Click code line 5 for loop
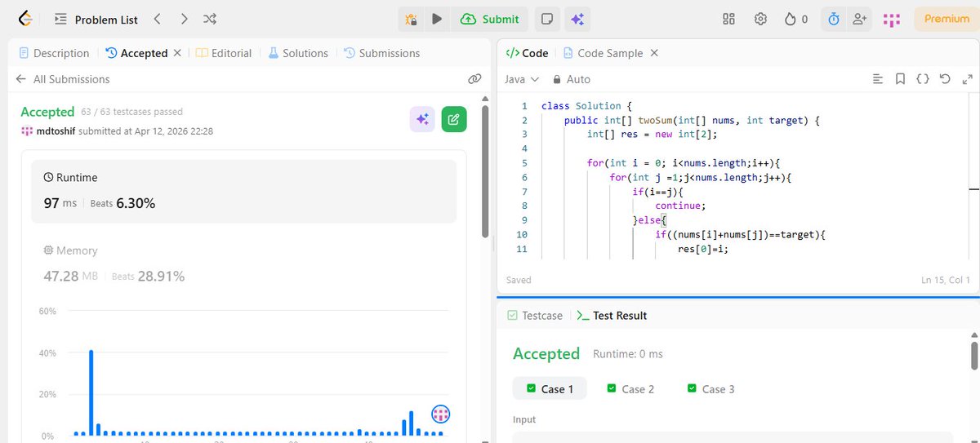 click(x=684, y=163)
